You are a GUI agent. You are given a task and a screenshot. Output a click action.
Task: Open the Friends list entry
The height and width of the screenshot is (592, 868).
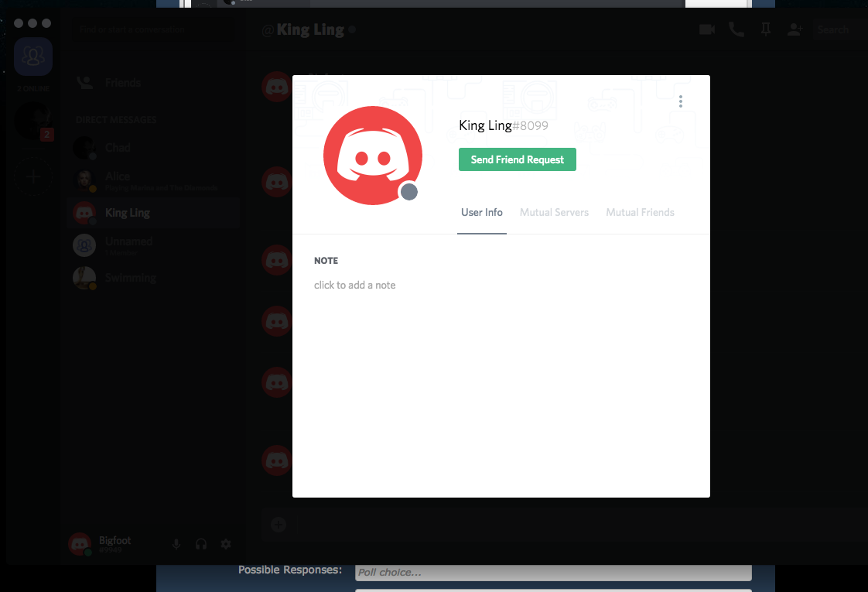pos(152,83)
